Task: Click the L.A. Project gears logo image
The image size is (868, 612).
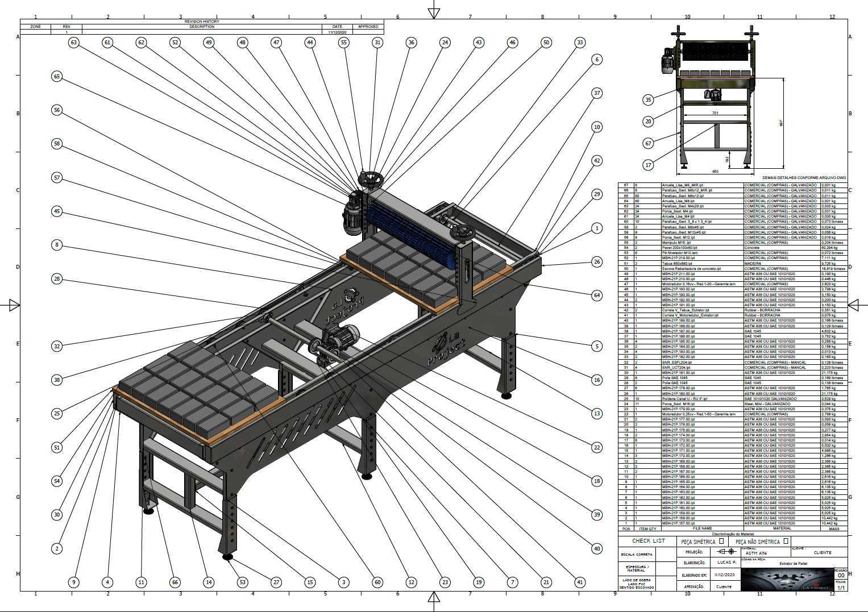Action: 787,579
